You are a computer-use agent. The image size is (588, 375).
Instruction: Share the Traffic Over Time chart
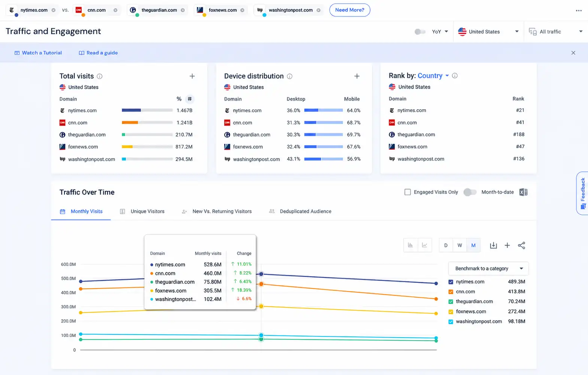tap(521, 245)
